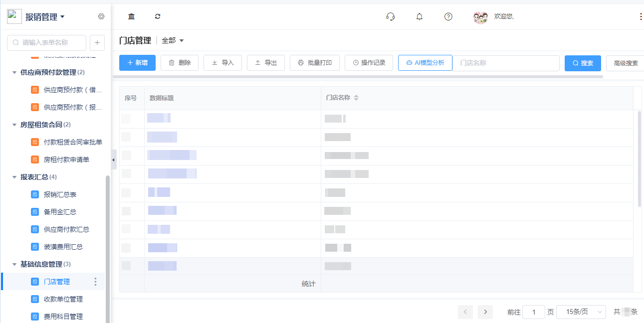Click the sidebar vertical scrollbar
This screenshot has height=323, width=644.
108,249
